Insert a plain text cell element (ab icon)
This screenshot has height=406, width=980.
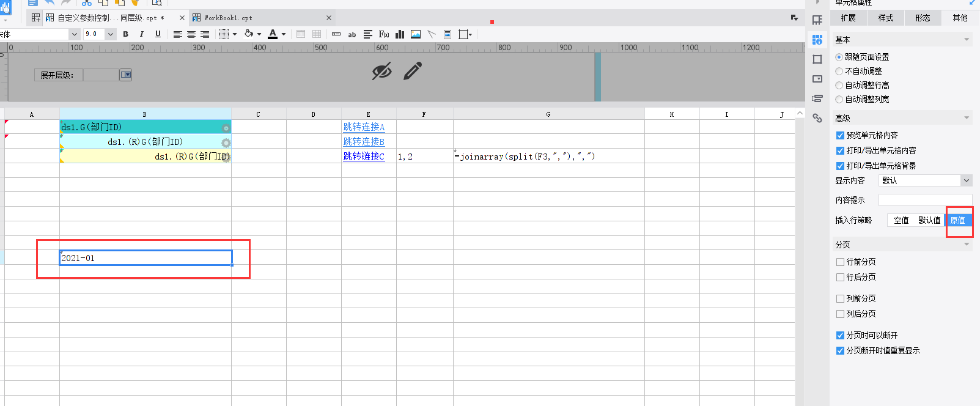[x=352, y=34]
